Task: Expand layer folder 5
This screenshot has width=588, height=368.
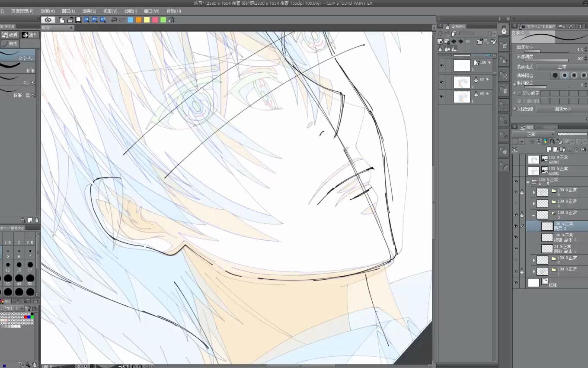Action: pyautogui.click(x=534, y=192)
